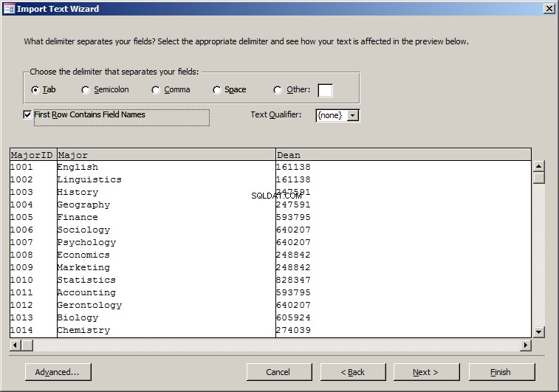Viewport: 559px width, 392px height.
Task: Click the horizontal scroll right arrow
Action: [526, 345]
